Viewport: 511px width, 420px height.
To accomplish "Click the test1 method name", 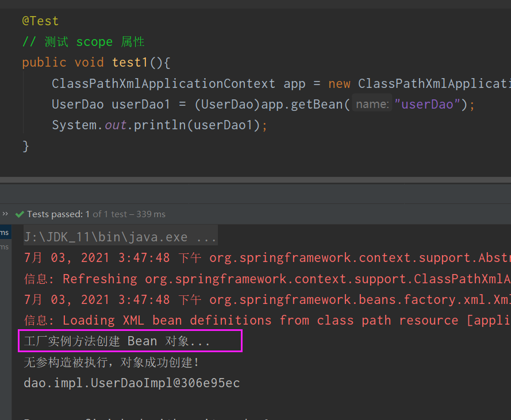I will [x=130, y=63].
